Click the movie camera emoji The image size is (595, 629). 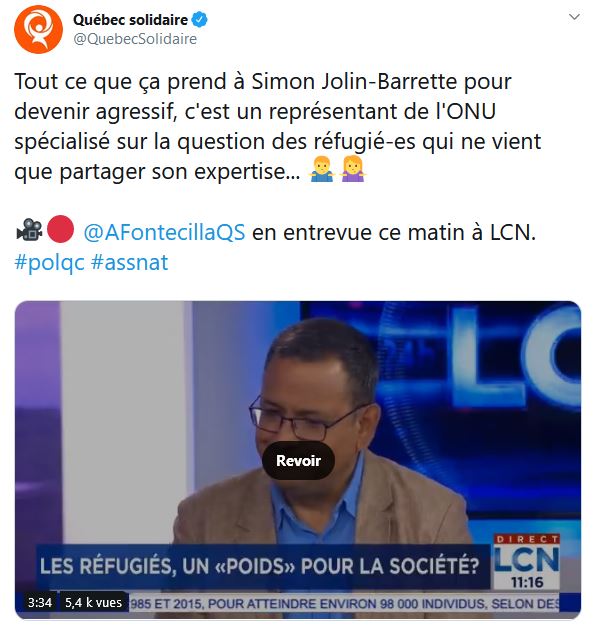point(29,230)
